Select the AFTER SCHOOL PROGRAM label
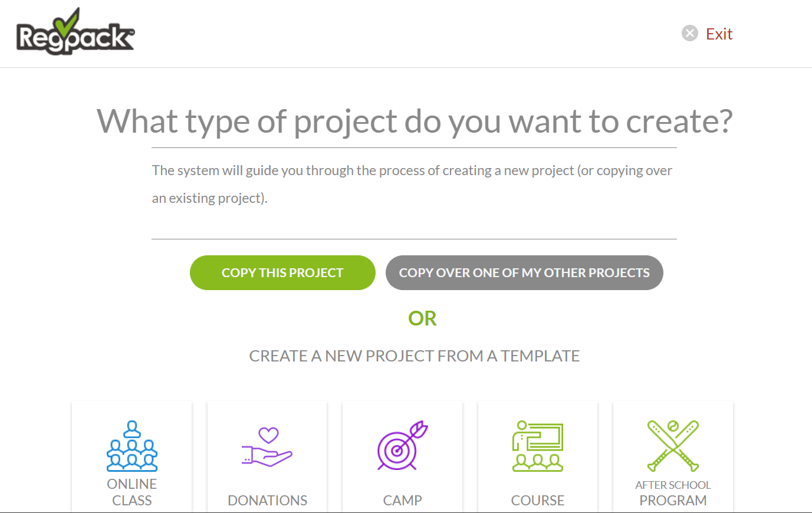This screenshot has height=513, width=812. (673, 494)
